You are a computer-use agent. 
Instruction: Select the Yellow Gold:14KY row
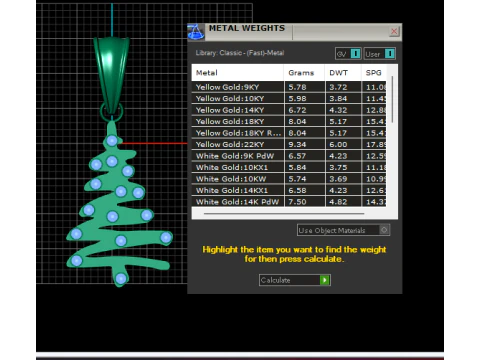tap(289, 110)
